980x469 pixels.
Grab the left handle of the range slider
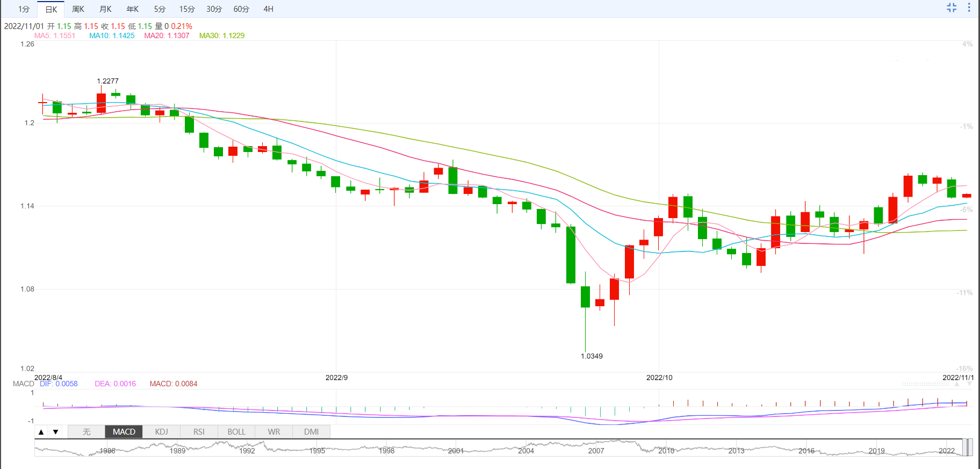click(x=965, y=448)
